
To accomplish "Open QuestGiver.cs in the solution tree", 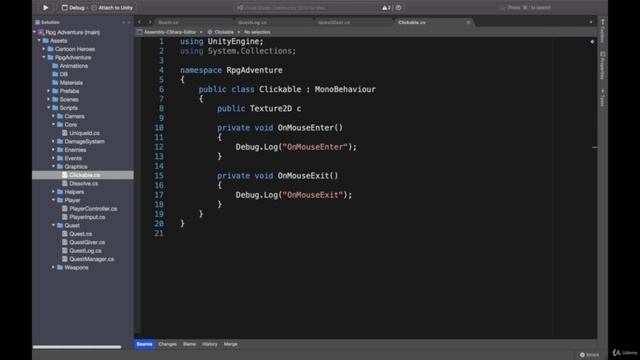I will click(83, 242).
